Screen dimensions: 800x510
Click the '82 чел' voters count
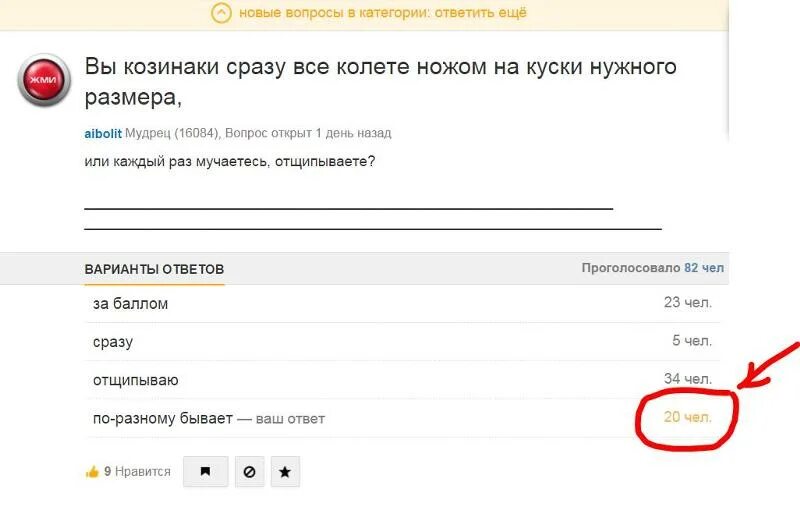pyautogui.click(x=704, y=268)
